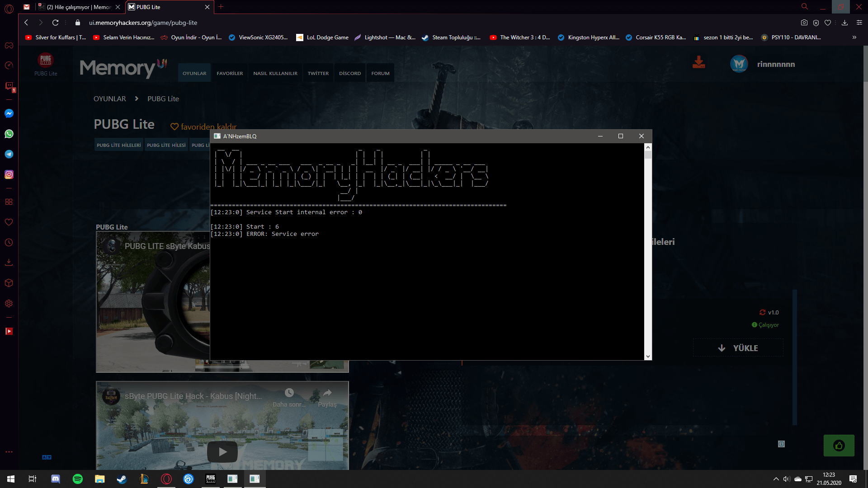868x488 pixels.
Task: Click the red download icon on Memory page
Action: click(699, 62)
